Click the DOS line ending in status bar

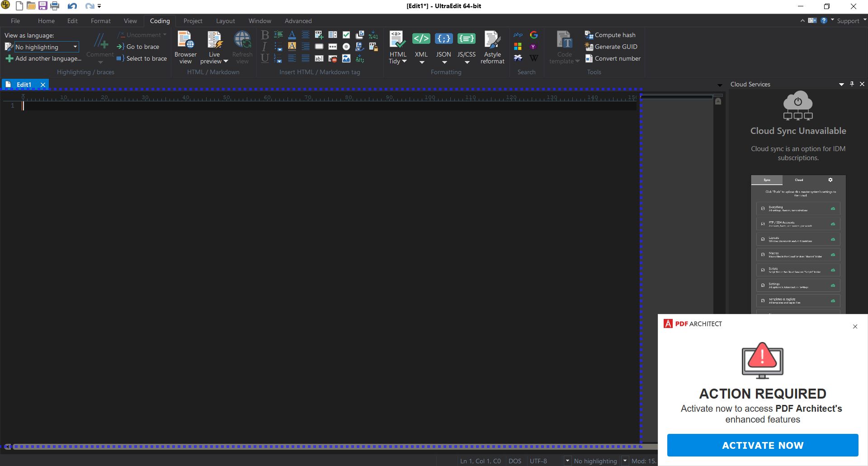515,461
